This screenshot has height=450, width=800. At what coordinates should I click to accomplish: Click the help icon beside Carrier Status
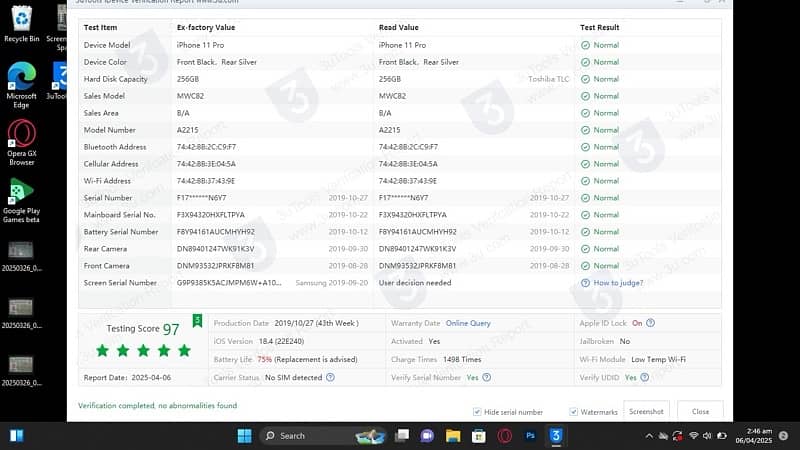pyautogui.click(x=330, y=378)
